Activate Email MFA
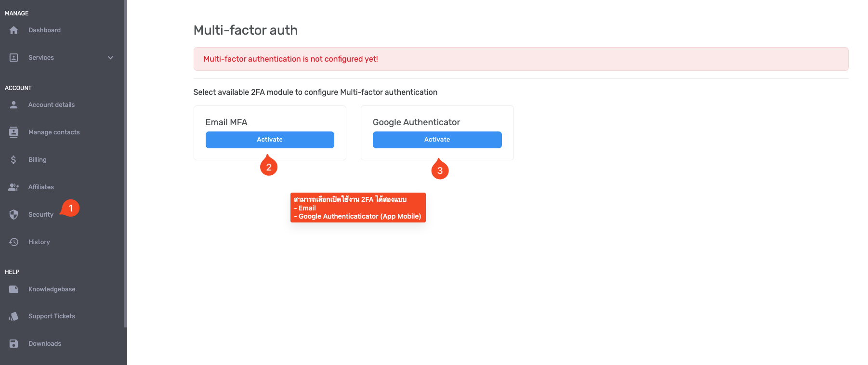 (270, 140)
